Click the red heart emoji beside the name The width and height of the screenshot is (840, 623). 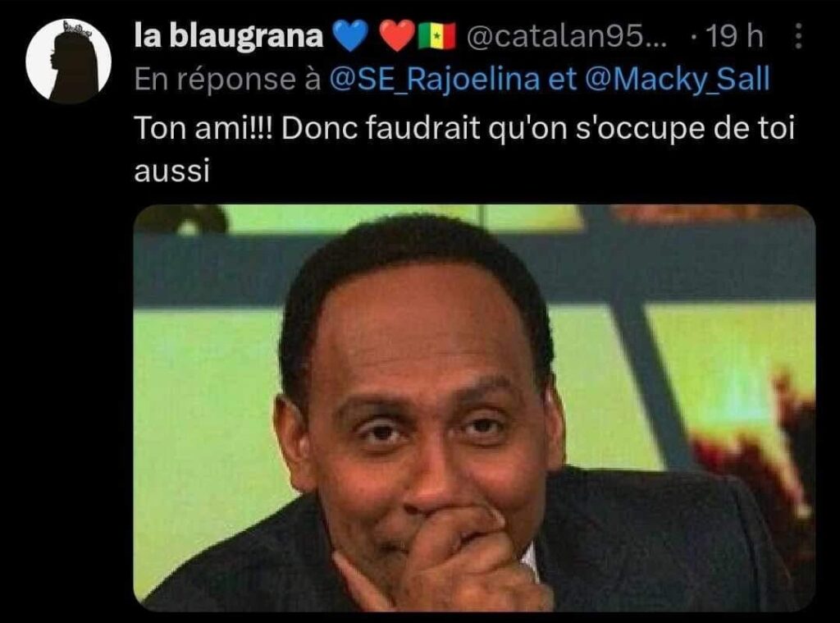pyautogui.click(x=397, y=36)
